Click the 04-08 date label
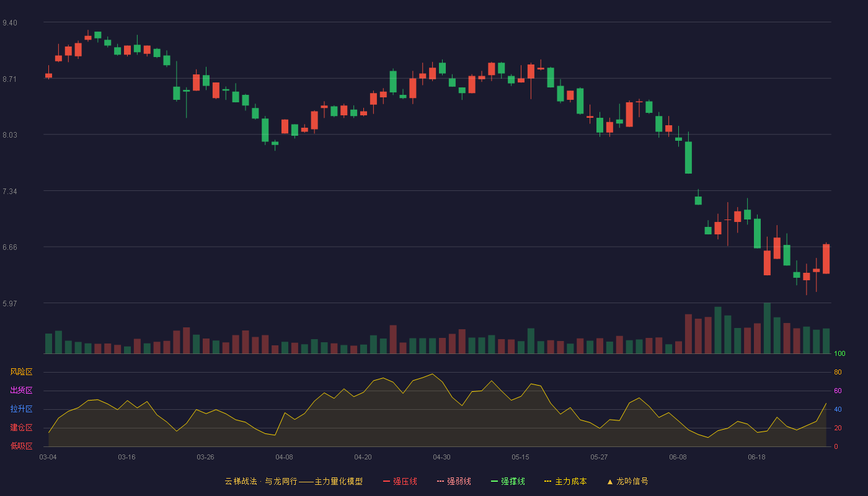Screen dimensions: 868x496 pos(284,457)
